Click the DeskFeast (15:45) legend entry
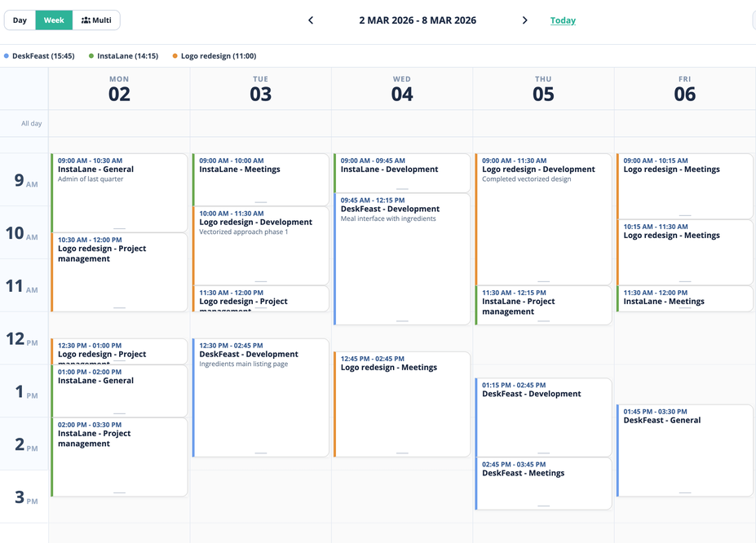The image size is (756, 543). click(x=39, y=56)
